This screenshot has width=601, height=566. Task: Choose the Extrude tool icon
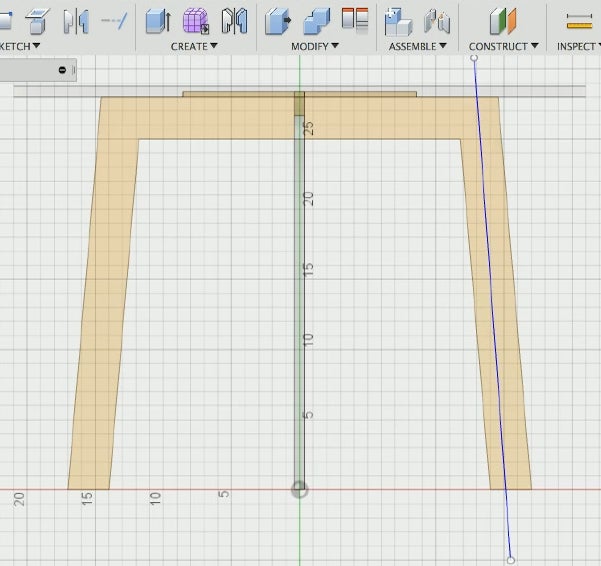coord(158,21)
